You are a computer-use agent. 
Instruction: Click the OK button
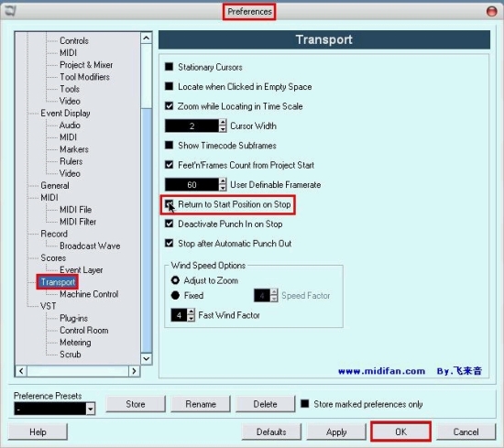pos(400,432)
